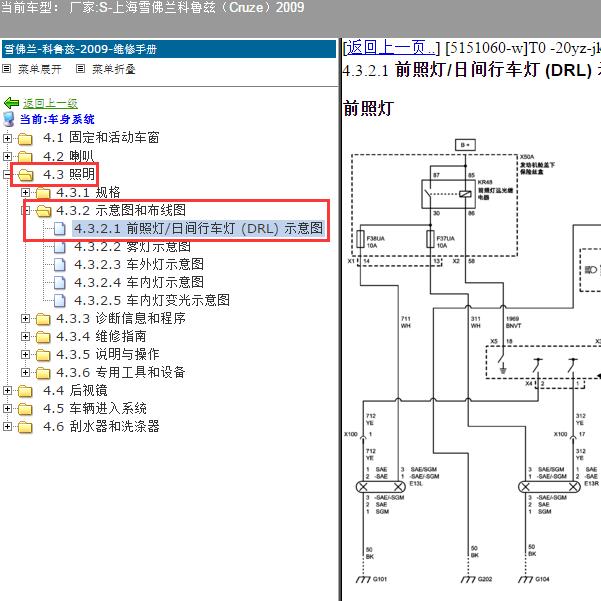Click the open folder icon for 4.3 照明
This screenshot has width=601, height=601.
point(26,175)
